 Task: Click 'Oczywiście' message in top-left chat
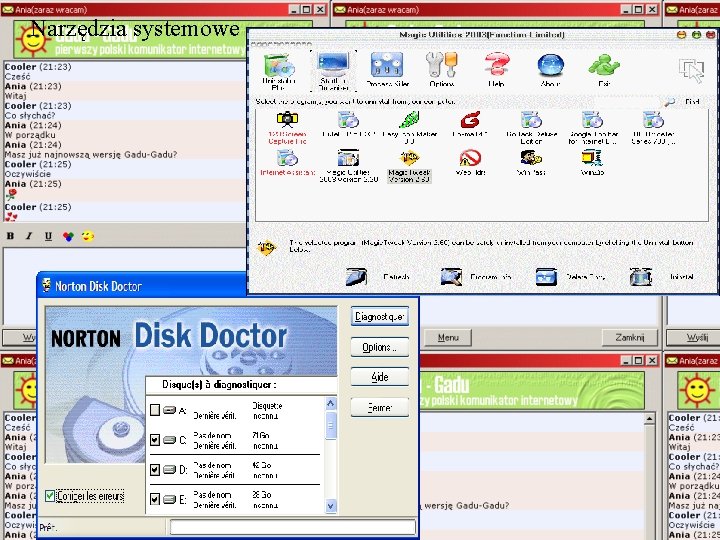coord(28,174)
